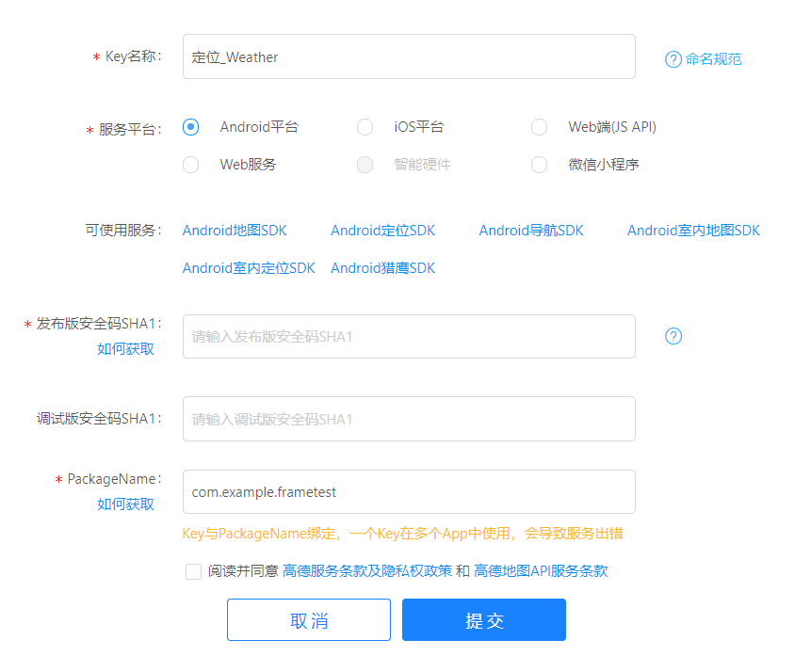Open the Android地图SDK service link
The image size is (794, 672).
pos(234,230)
